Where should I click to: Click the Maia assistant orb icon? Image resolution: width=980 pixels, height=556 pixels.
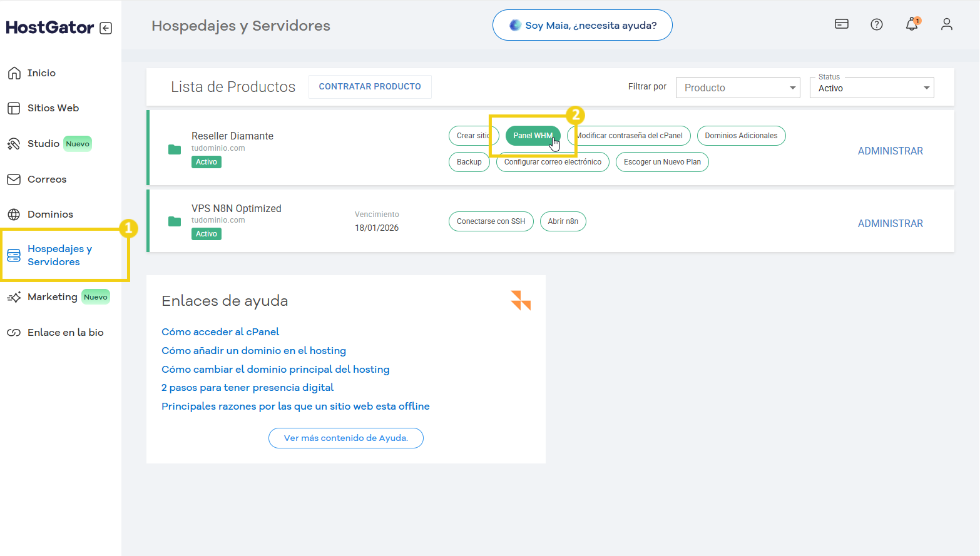point(515,25)
